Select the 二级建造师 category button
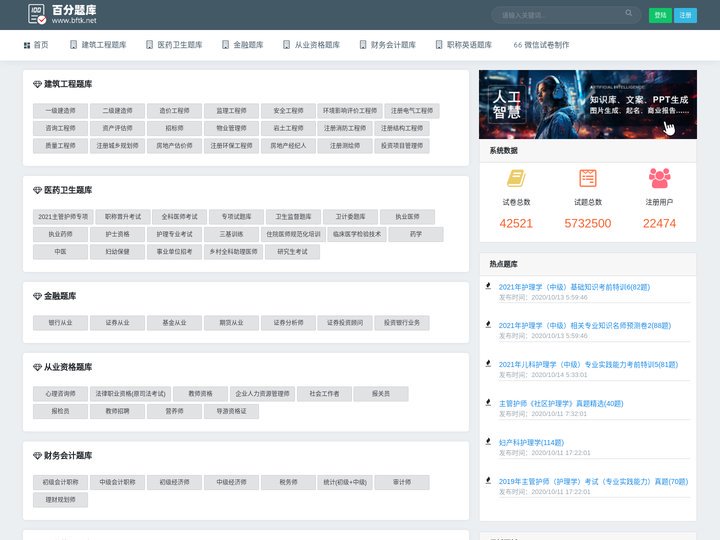Image resolution: width=720 pixels, height=540 pixels. click(117, 111)
